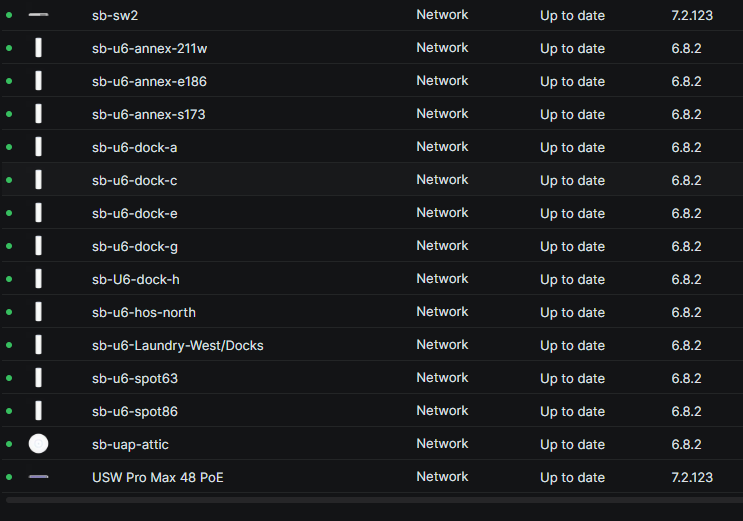Click the sb-uap-attic round device icon
743x521 pixels.
pos(38,444)
